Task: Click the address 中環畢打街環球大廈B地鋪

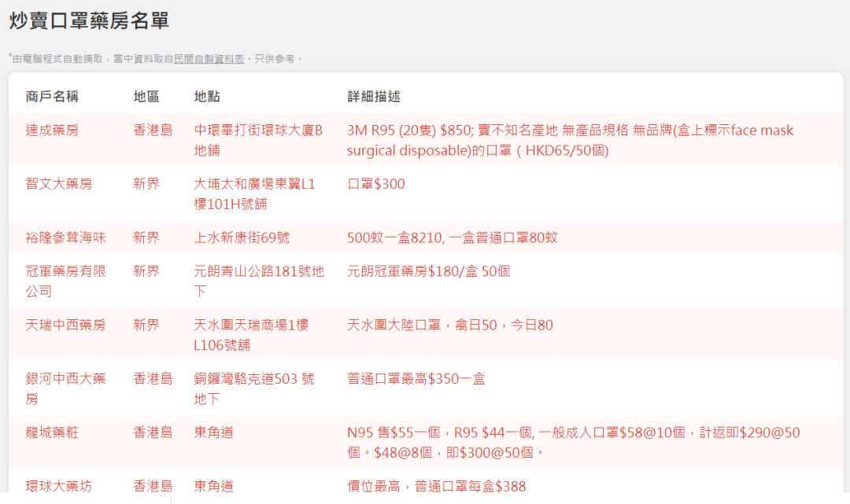Action: click(258, 140)
